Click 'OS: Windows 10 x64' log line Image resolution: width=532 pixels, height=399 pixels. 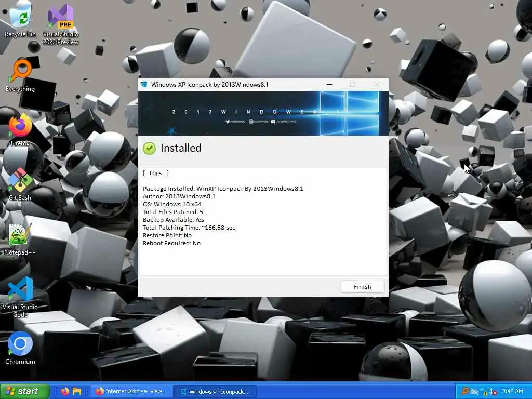(x=172, y=204)
